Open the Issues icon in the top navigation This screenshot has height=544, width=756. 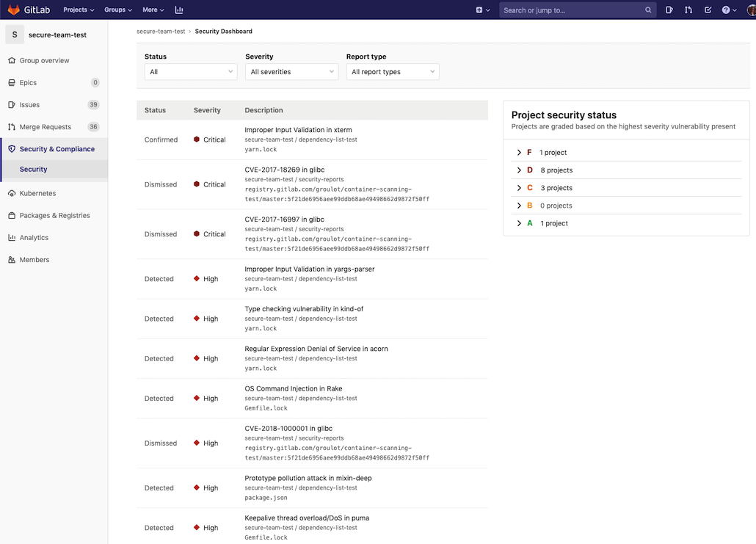pos(669,10)
